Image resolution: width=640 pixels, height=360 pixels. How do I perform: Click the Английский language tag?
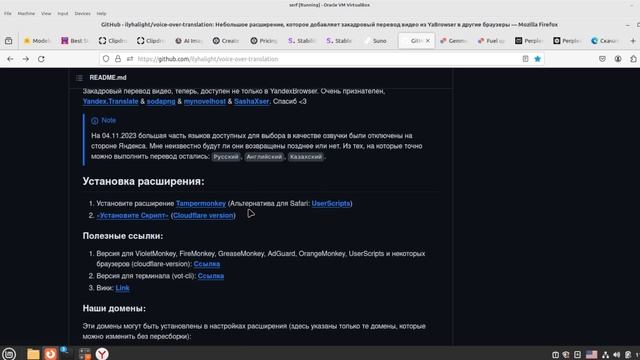click(x=264, y=157)
